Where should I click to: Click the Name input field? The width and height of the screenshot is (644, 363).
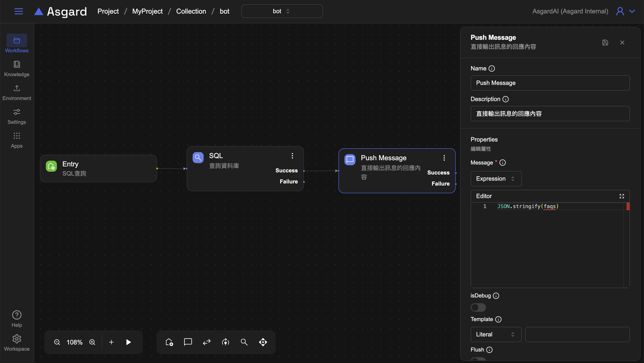(550, 83)
